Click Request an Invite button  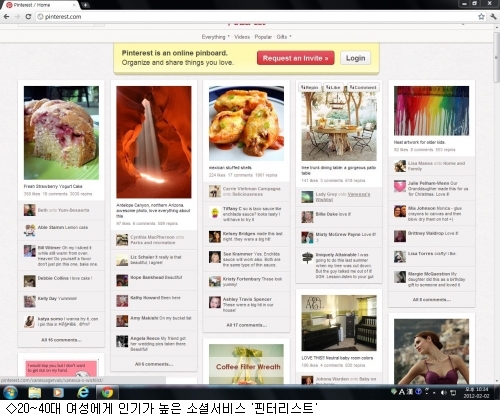295,58
